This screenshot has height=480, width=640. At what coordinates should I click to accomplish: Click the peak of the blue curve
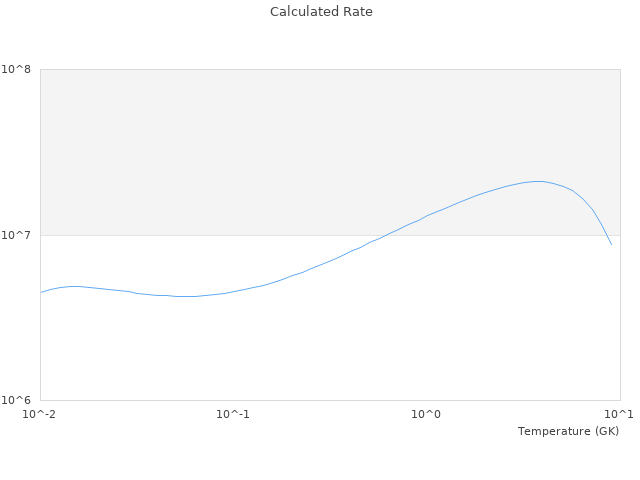pos(539,181)
